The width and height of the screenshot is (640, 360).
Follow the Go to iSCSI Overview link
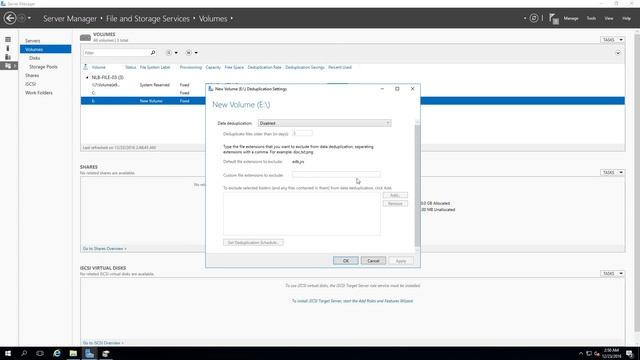tap(103, 343)
